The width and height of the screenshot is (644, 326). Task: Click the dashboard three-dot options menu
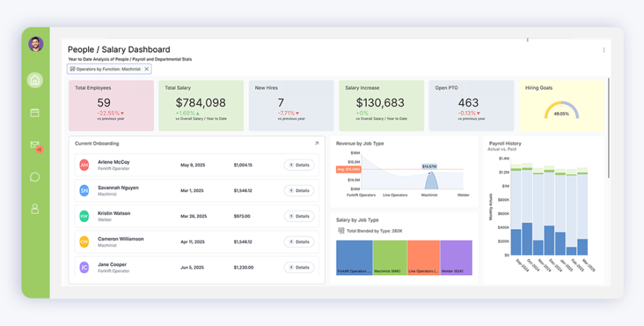[x=604, y=50]
